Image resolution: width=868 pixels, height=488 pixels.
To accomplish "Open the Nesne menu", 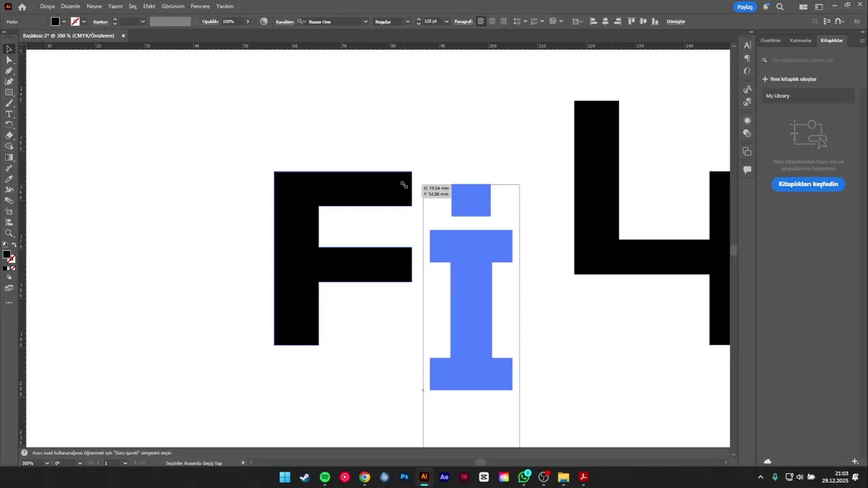I will pyautogui.click(x=94, y=6).
